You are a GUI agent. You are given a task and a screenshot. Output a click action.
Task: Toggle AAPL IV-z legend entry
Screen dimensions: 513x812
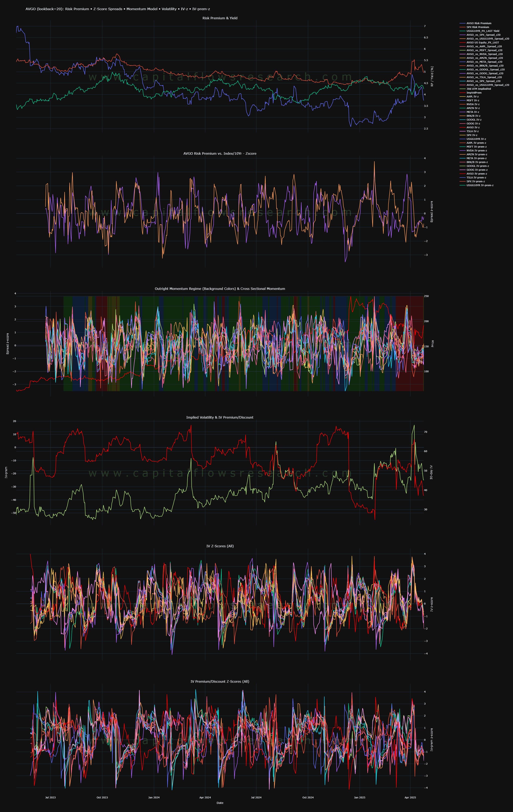(x=469, y=96)
